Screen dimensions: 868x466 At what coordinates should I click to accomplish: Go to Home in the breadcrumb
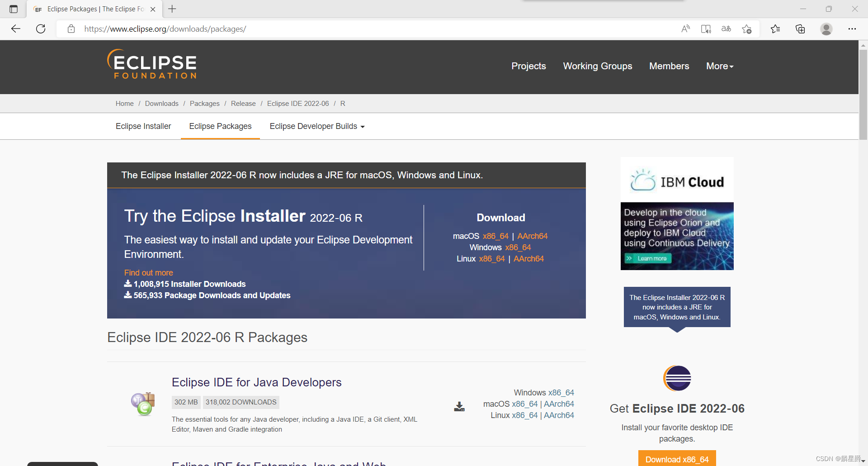[x=124, y=104]
